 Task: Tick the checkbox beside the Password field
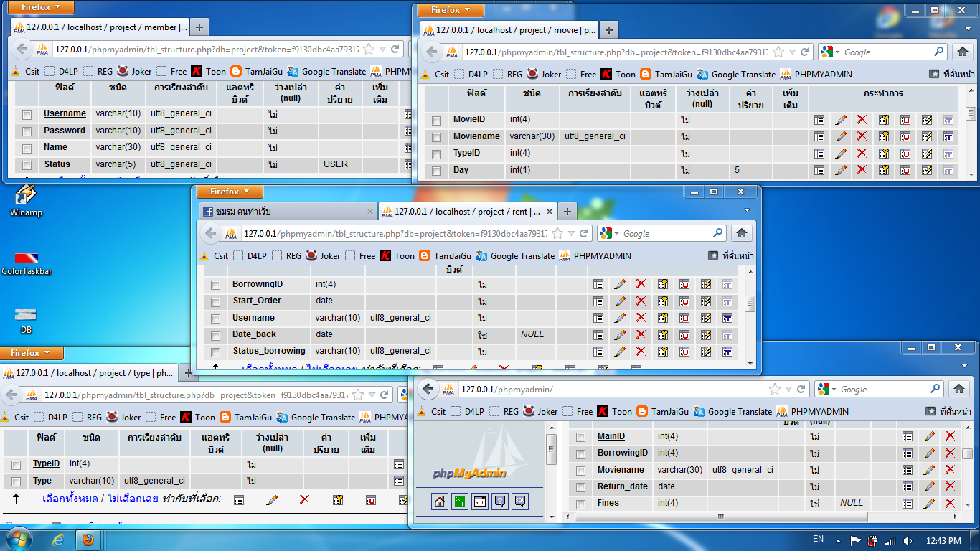pos(27,131)
